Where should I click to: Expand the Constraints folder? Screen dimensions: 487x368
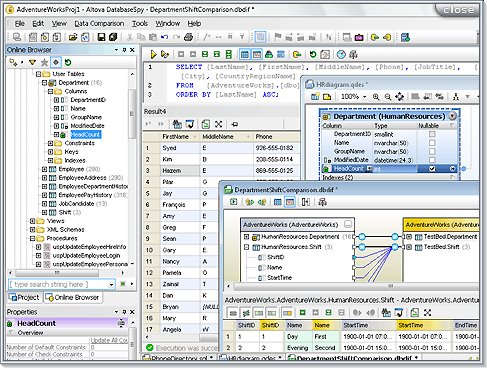(50, 143)
